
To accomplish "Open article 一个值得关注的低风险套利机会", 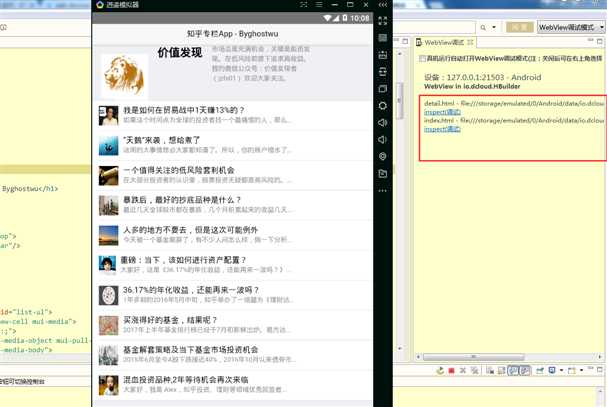I will (232, 175).
